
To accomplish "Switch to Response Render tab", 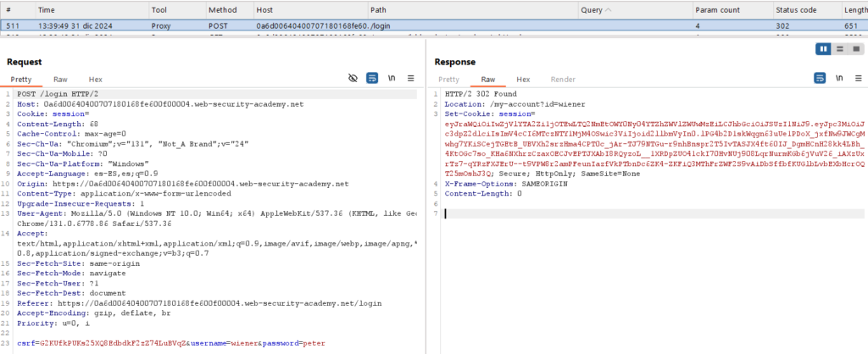I will click(x=563, y=80).
